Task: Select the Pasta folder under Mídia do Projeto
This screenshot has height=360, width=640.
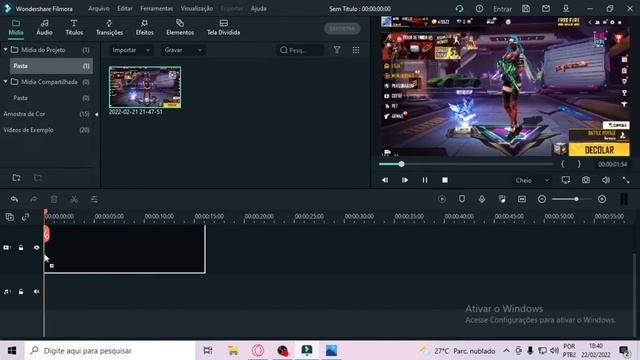Action: click(x=51, y=66)
